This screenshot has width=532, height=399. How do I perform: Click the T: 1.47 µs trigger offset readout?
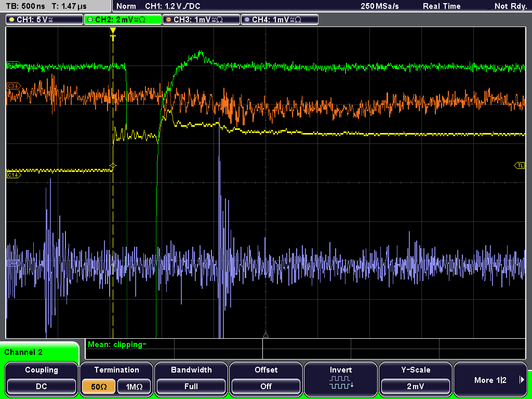point(70,6)
